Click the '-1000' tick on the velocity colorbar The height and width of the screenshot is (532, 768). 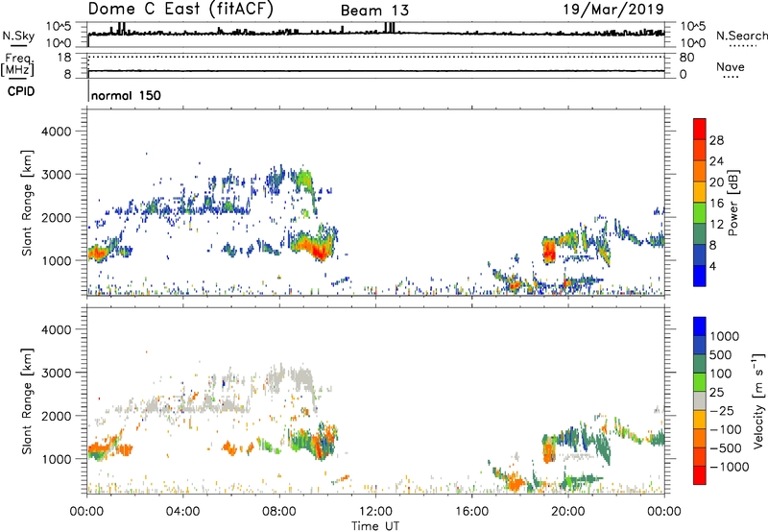[x=730, y=467]
